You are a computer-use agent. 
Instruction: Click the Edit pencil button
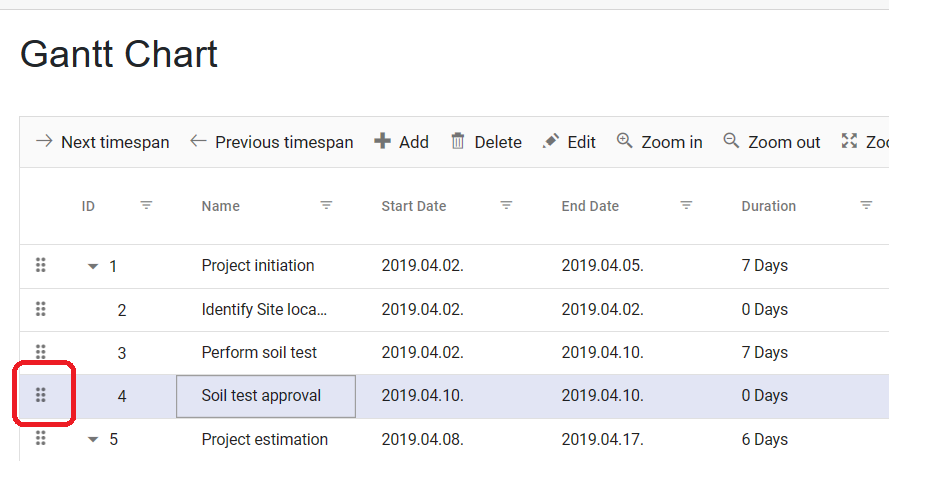(x=569, y=142)
